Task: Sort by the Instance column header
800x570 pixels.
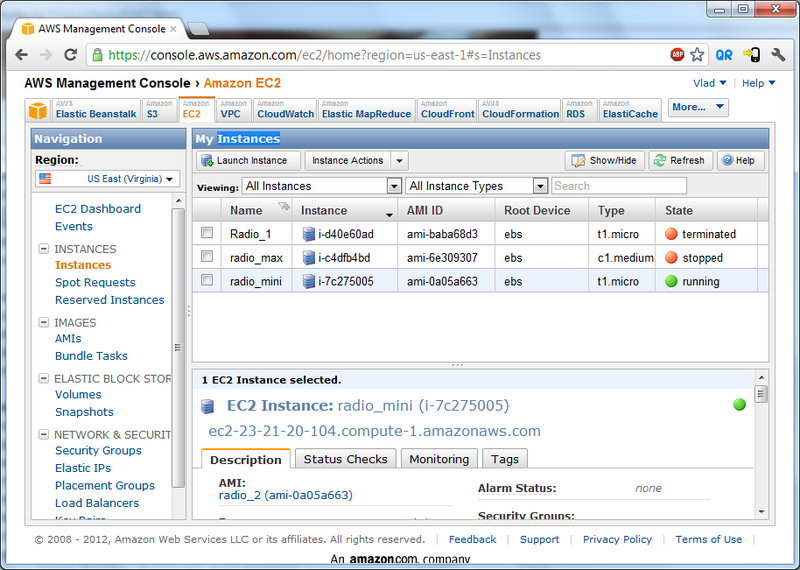Action: [x=344, y=210]
